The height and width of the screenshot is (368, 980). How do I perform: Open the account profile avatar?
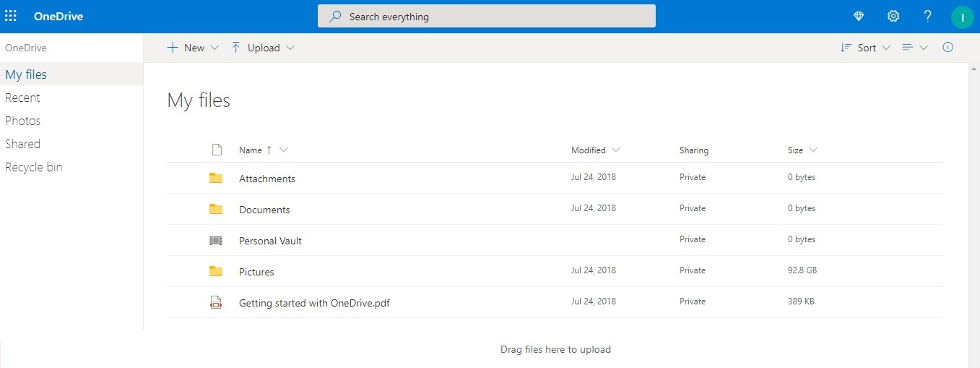(962, 17)
